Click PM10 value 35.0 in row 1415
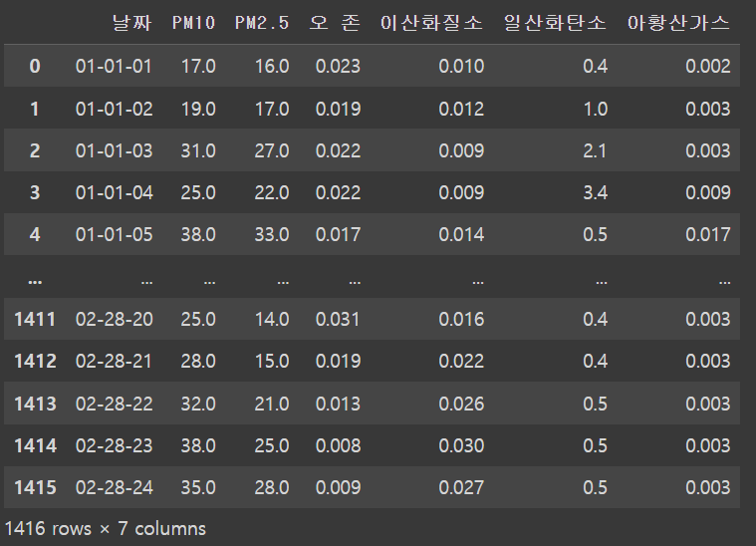This screenshot has width=756, height=546. point(198,487)
